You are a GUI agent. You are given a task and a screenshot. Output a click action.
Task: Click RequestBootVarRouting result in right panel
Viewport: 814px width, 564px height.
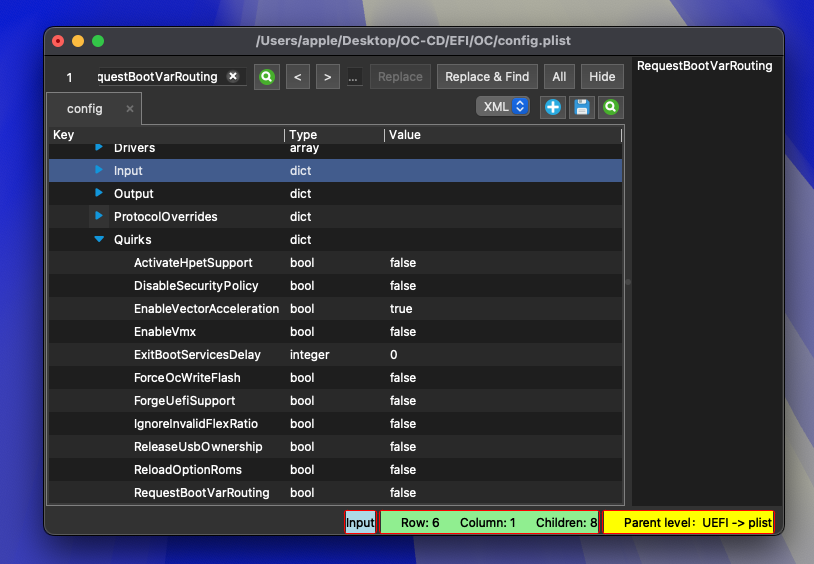pyautogui.click(x=704, y=66)
